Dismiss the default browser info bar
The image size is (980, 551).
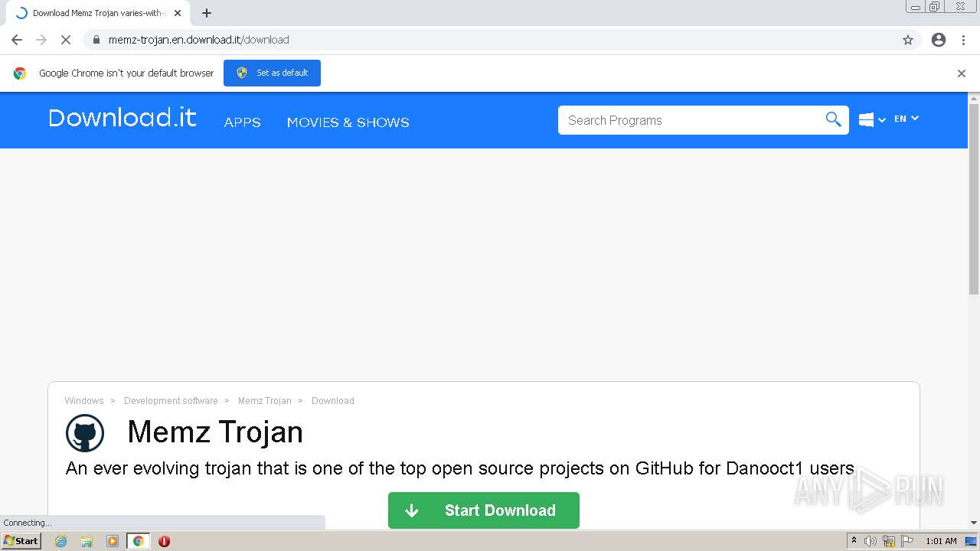(x=962, y=73)
